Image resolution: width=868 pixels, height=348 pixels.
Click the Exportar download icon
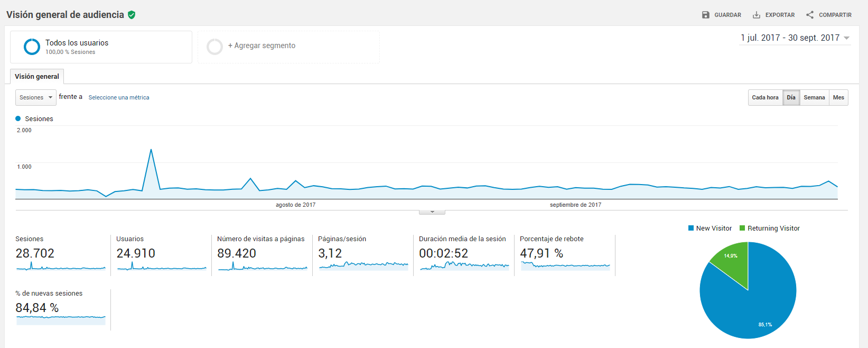[x=757, y=15]
